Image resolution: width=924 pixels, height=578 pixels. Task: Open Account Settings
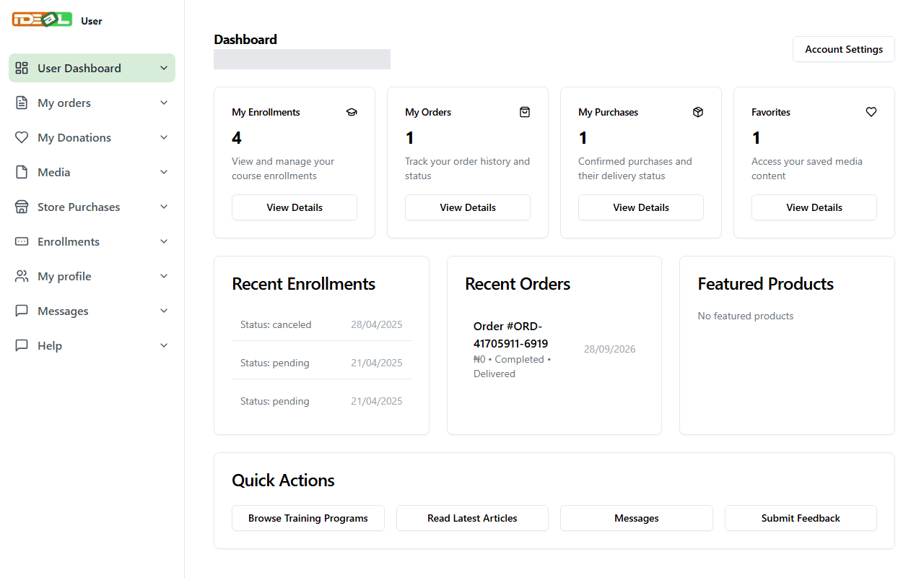pyautogui.click(x=844, y=49)
